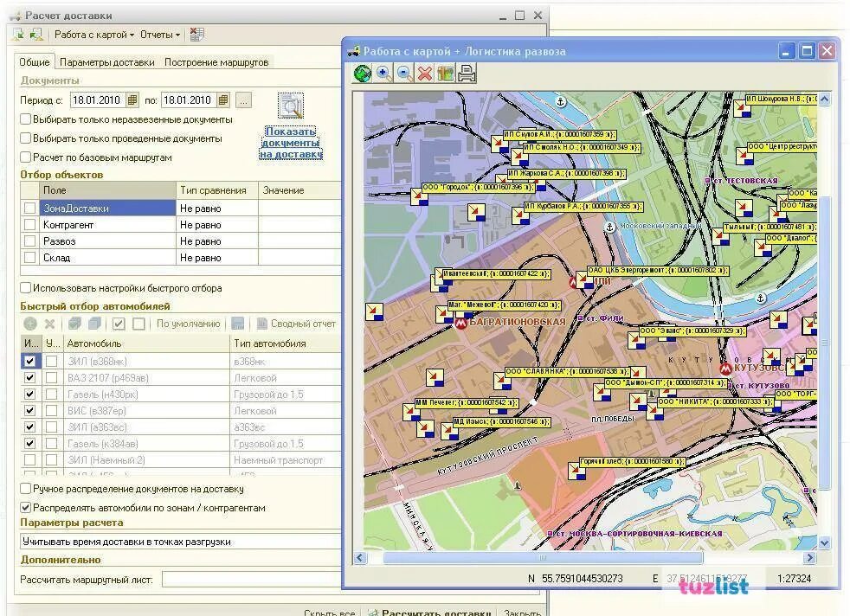Viewport: 850px width, 616px height.
Task: Open 'Учитывать время доставки в точках разгрузки' field
Action: 181,542
